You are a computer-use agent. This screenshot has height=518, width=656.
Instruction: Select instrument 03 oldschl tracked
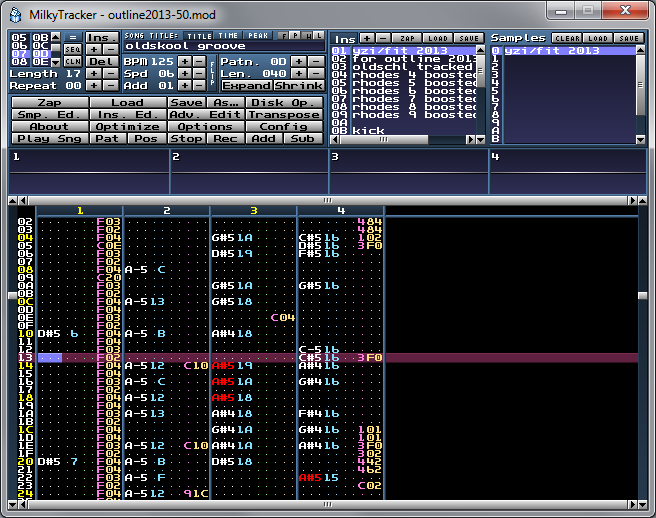[x=404, y=67]
